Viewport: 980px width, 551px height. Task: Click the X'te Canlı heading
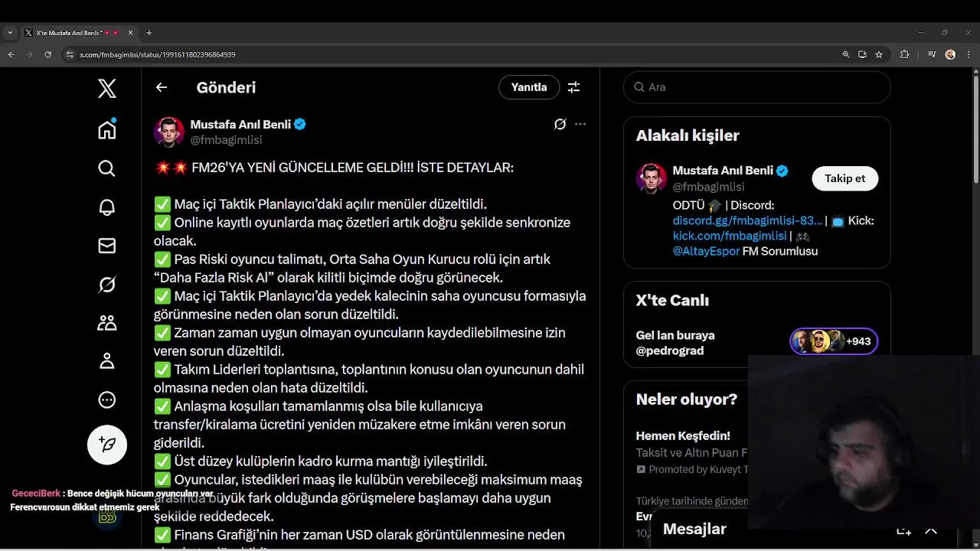coord(672,300)
